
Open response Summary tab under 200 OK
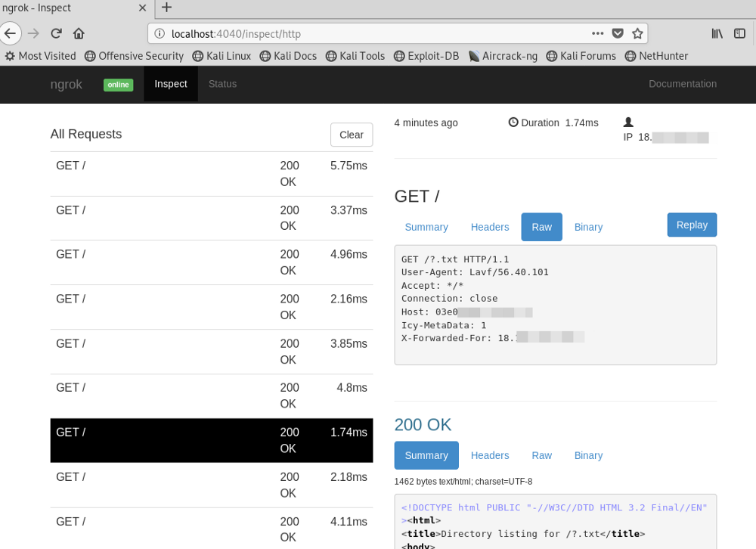pyautogui.click(x=426, y=455)
